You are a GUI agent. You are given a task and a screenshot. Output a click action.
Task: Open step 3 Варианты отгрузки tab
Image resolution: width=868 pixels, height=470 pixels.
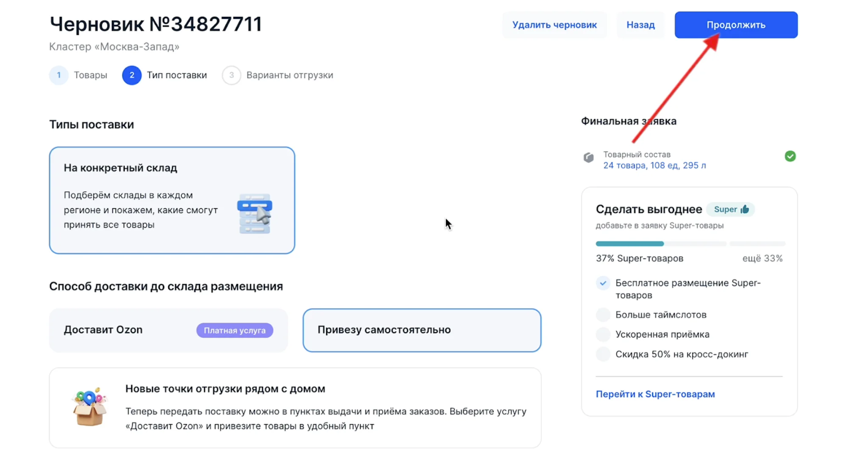click(x=278, y=75)
